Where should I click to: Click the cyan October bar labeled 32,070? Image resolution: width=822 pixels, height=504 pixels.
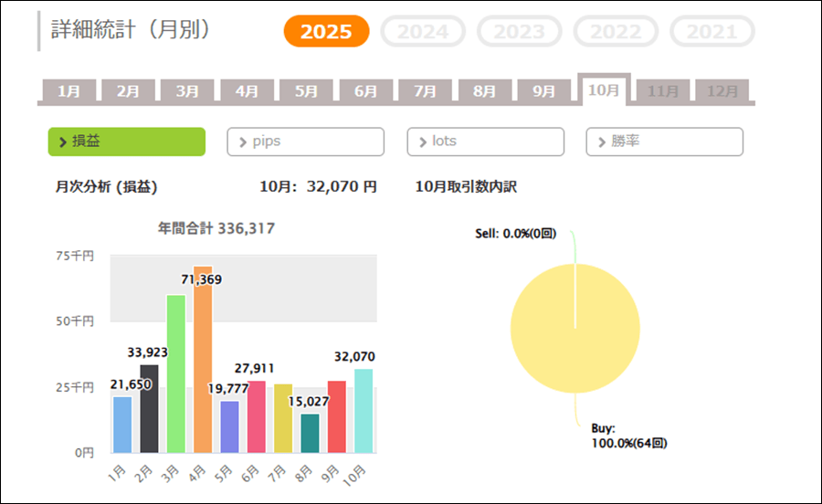(x=364, y=411)
